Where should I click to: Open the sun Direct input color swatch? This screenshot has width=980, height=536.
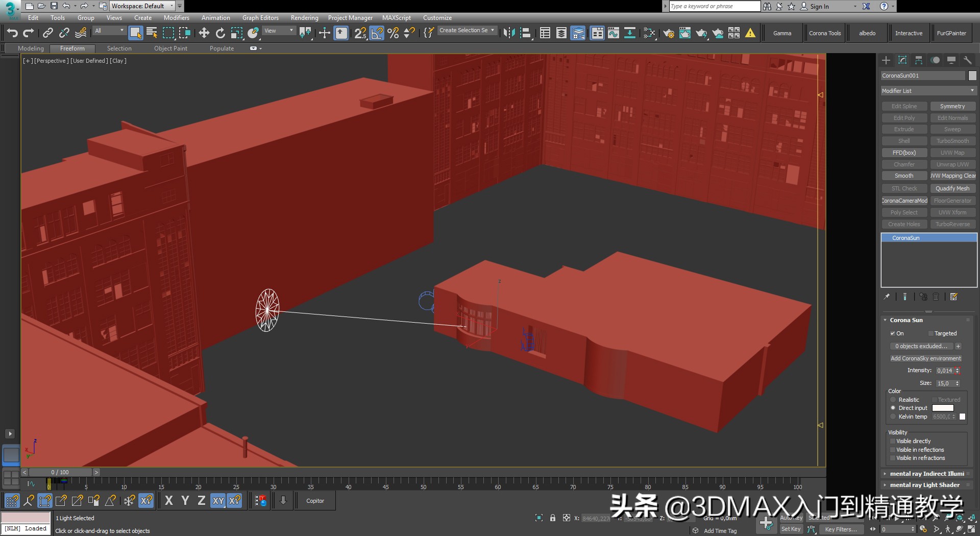point(943,408)
